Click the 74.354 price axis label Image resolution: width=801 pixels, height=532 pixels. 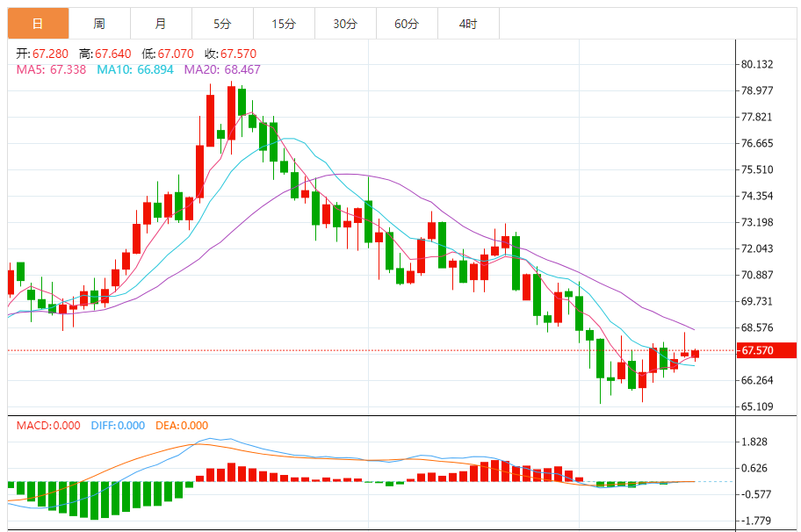coord(757,196)
